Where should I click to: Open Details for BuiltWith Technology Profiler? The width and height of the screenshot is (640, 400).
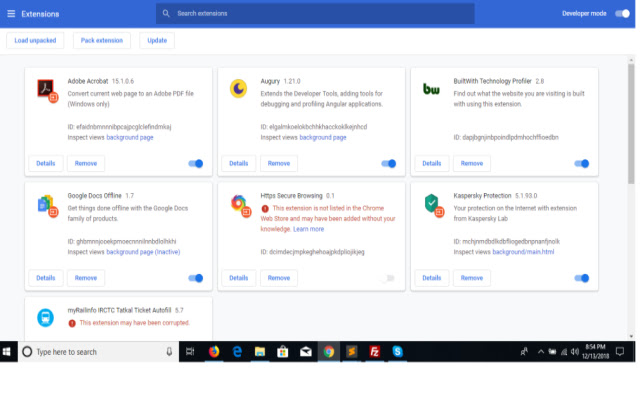click(432, 163)
